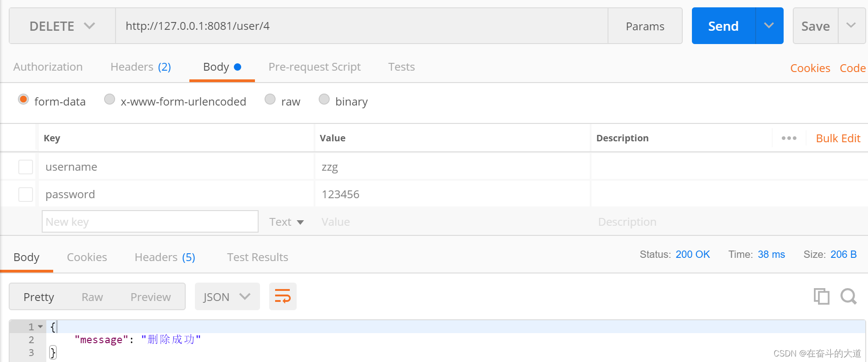Edit the username key cell
868x362 pixels.
[177, 167]
